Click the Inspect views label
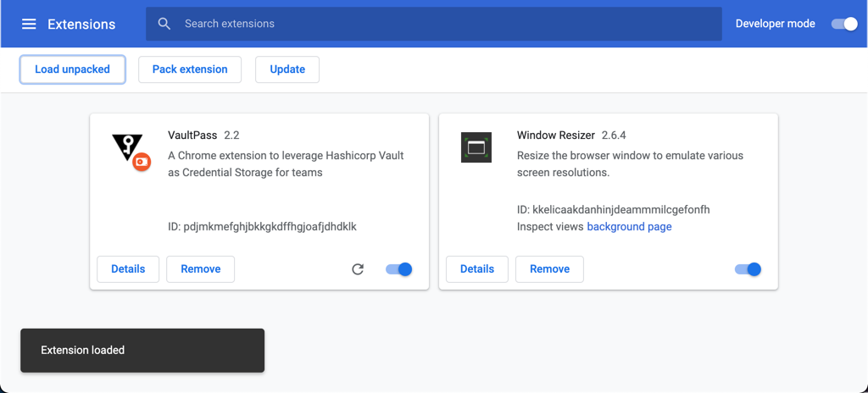 coord(550,227)
